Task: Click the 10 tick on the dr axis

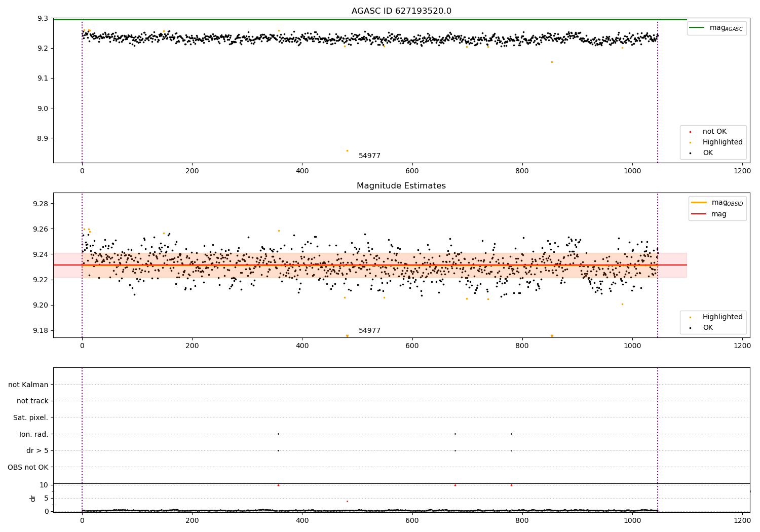Action: (x=44, y=485)
